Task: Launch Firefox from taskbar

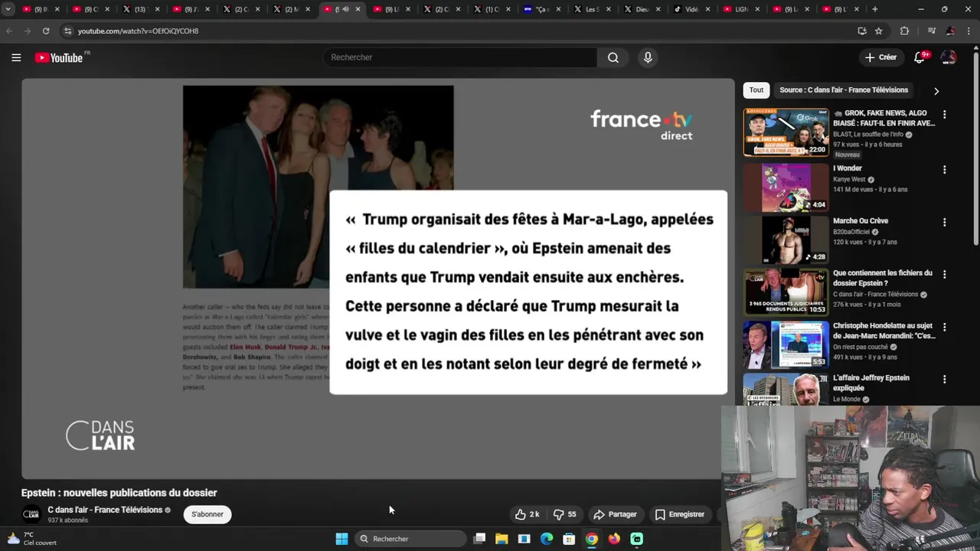Action: [x=614, y=539]
